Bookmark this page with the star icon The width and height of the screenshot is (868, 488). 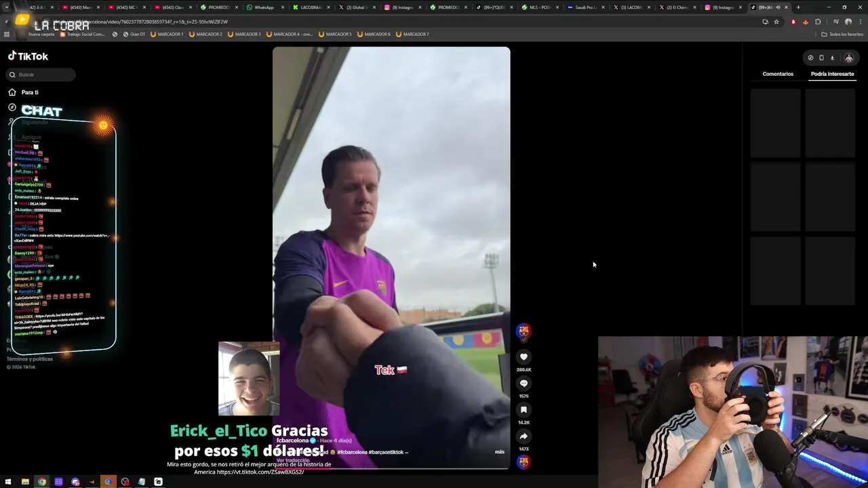[x=776, y=22]
